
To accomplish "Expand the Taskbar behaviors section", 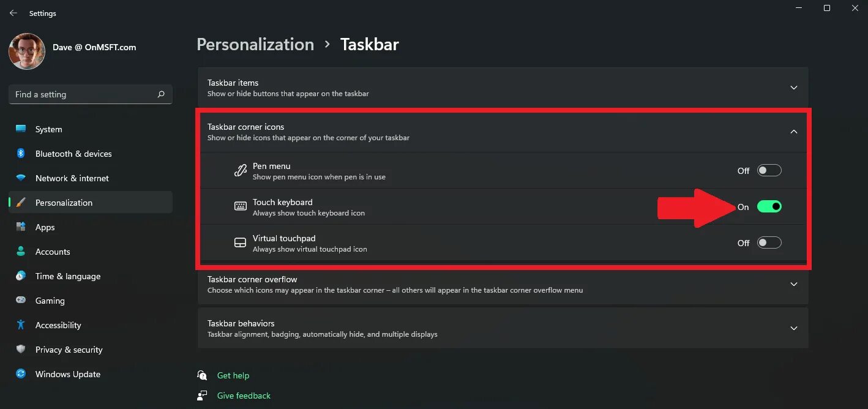I will pyautogui.click(x=793, y=328).
